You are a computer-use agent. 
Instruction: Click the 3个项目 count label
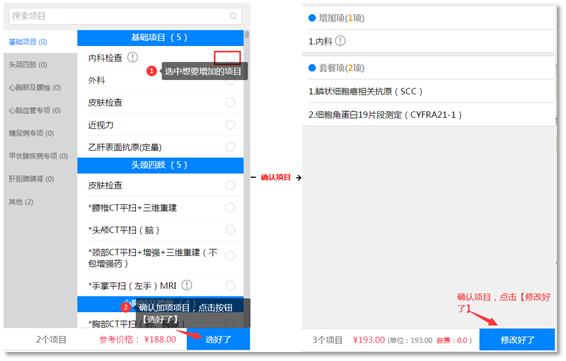coord(327,340)
